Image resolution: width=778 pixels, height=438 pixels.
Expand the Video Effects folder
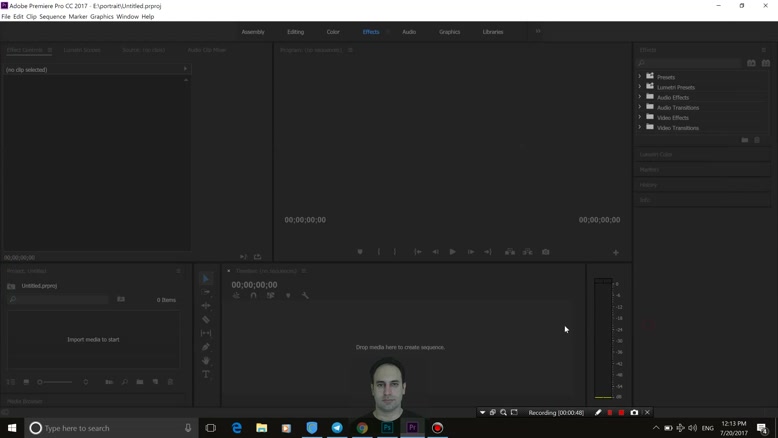click(x=640, y=118)
